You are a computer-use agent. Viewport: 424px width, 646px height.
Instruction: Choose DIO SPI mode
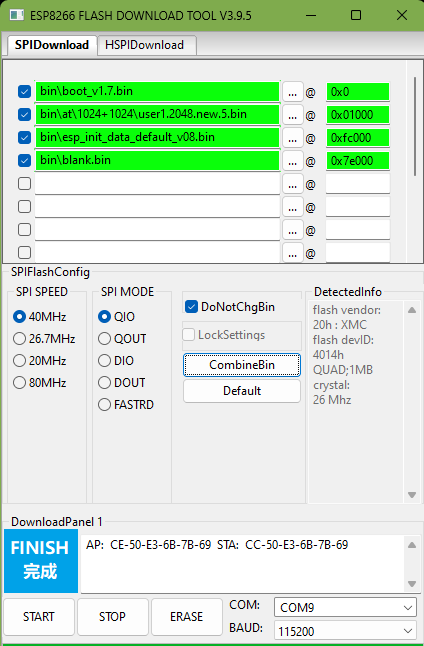pyautogui.click(x=116, y=360)
